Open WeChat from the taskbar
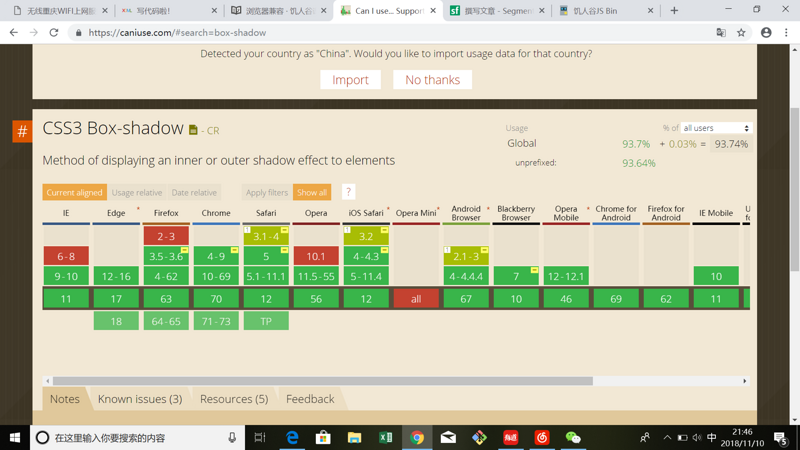The height and width of the screenshot is (450, 800). [x=573, y=438]
